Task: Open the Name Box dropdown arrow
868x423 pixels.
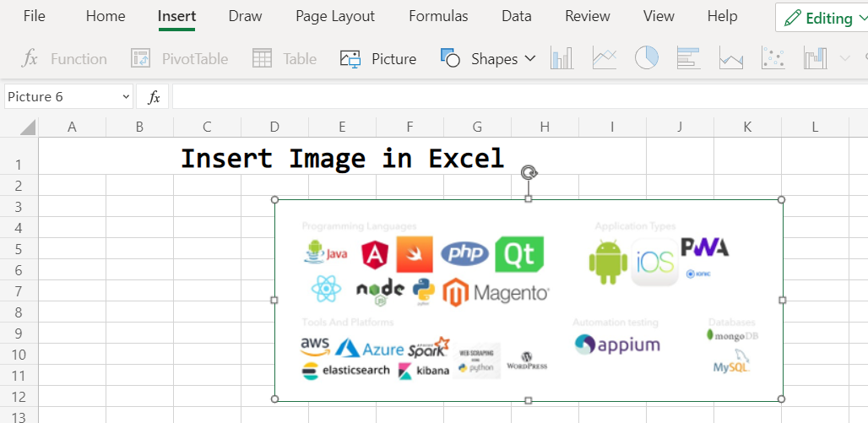Action: [126, 97]
